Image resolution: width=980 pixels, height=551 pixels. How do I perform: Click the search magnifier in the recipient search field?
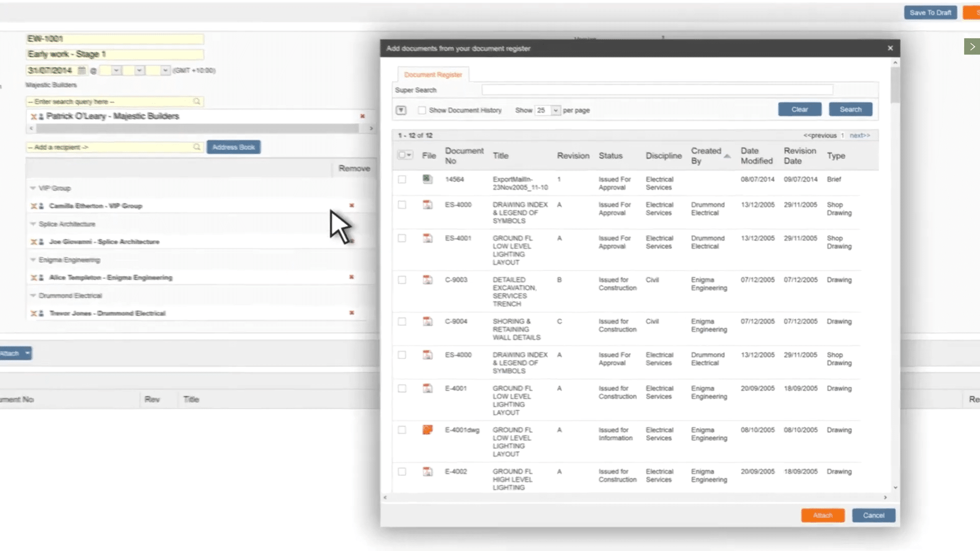click(197, 102)
